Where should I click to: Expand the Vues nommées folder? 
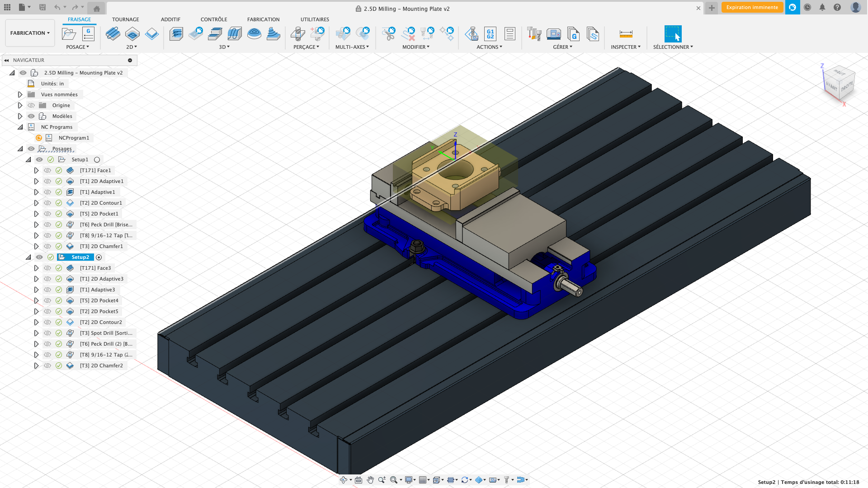click(x=20, y=94)
